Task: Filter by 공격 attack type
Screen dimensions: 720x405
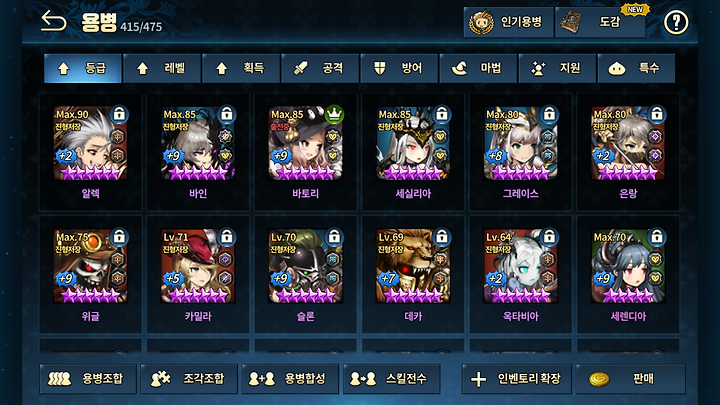Action: pos(320,68)
